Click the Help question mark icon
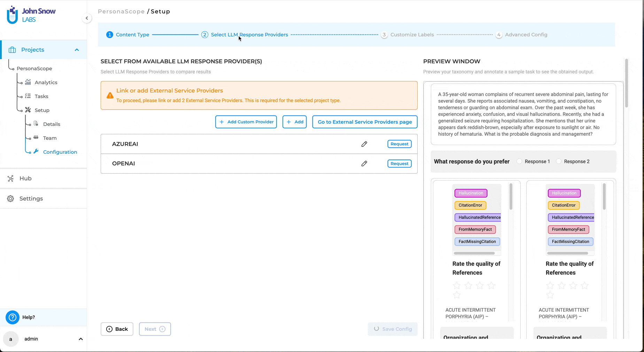 click(13, 317)
